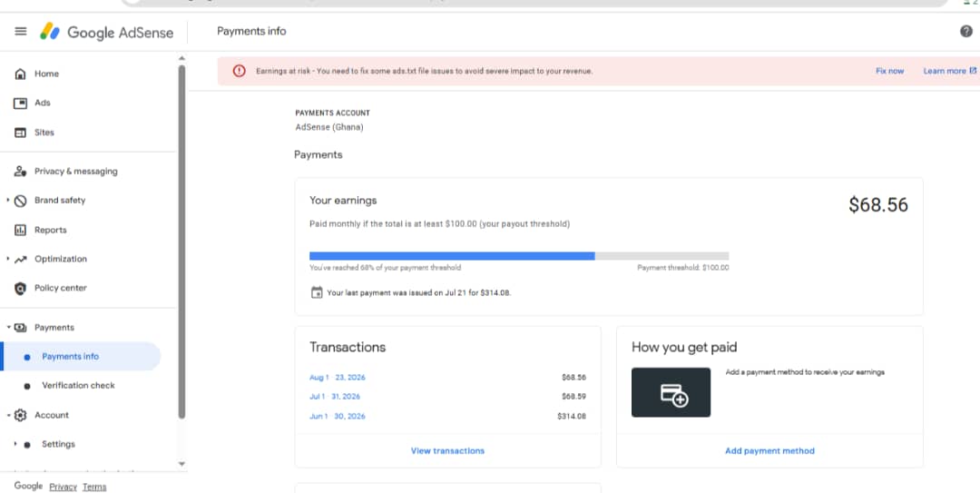
Task: Click the payment threshold progress bar
Action: point(519,256)
